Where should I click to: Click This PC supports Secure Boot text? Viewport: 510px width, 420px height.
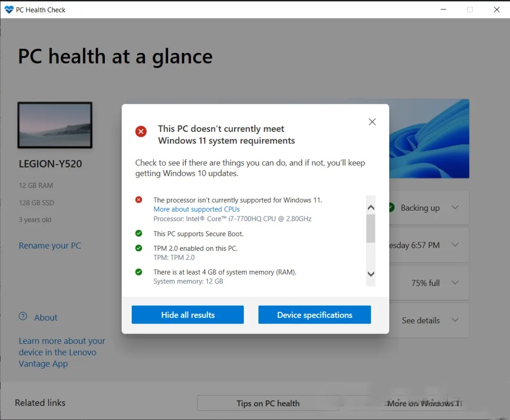198,234
